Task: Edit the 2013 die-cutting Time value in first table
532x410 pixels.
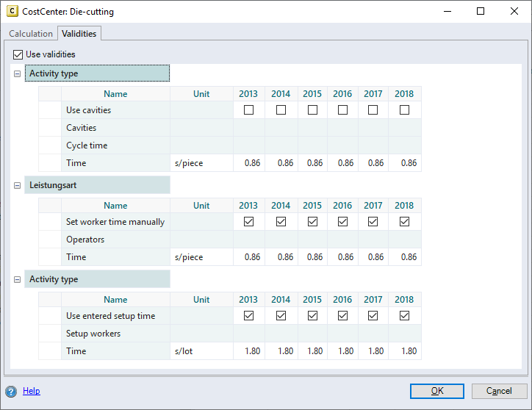Action: coord(251,163)
